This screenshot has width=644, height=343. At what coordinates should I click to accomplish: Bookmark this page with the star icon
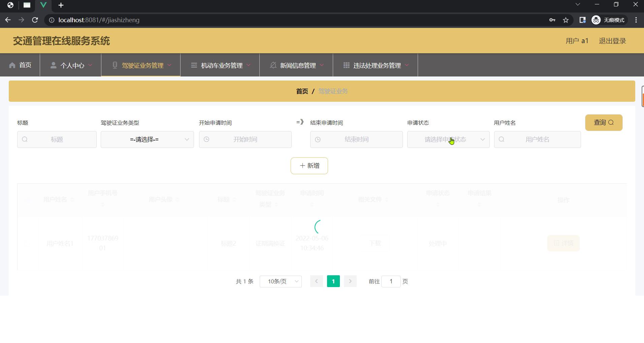pos(566,20)
